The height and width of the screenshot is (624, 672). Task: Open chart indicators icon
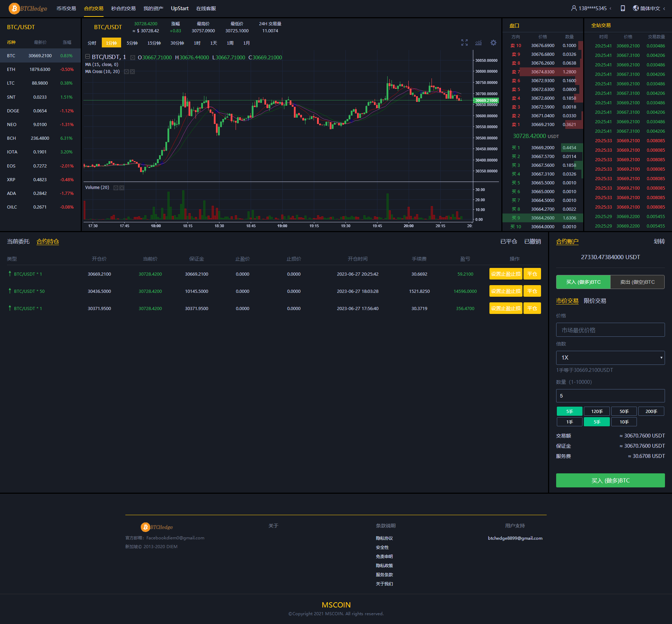(x=479, y=43)
